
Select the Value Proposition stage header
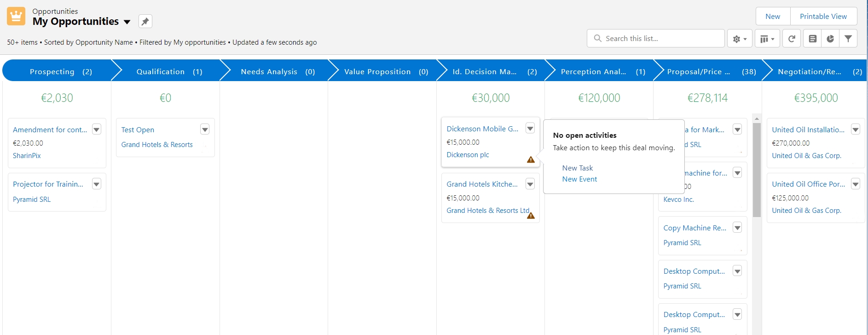tap(383, 71)
